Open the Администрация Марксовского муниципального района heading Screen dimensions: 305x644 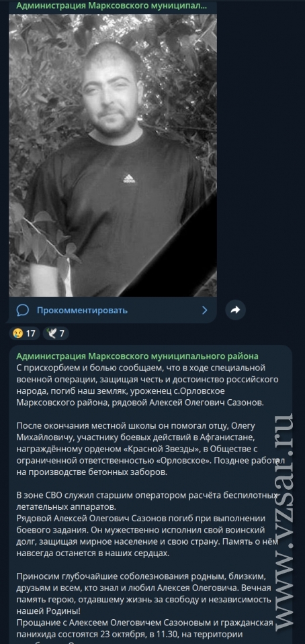[137, 356]
